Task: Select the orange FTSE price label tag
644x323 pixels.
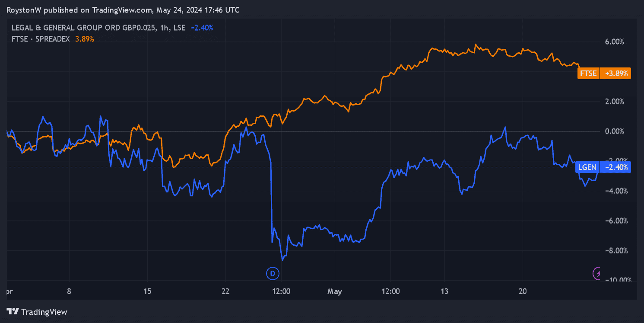Action: (588, 74)
